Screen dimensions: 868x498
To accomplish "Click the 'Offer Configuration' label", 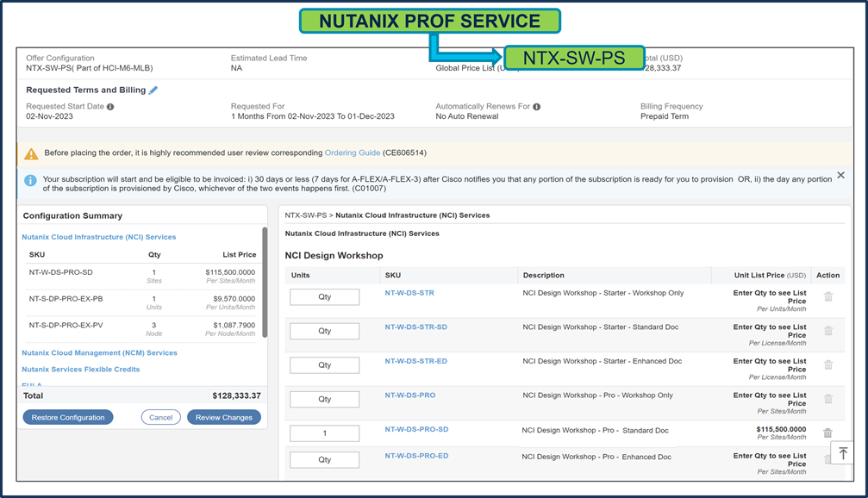I will 59,58.
